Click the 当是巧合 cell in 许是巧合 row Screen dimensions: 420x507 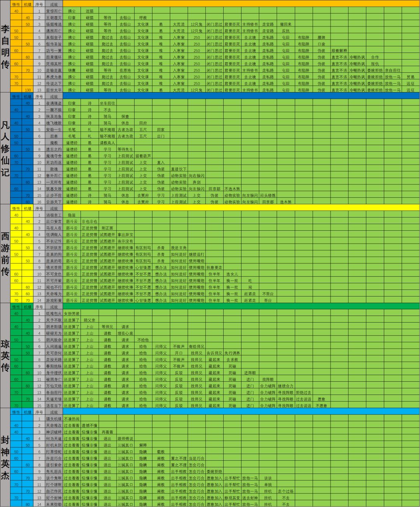click(196, 458)
